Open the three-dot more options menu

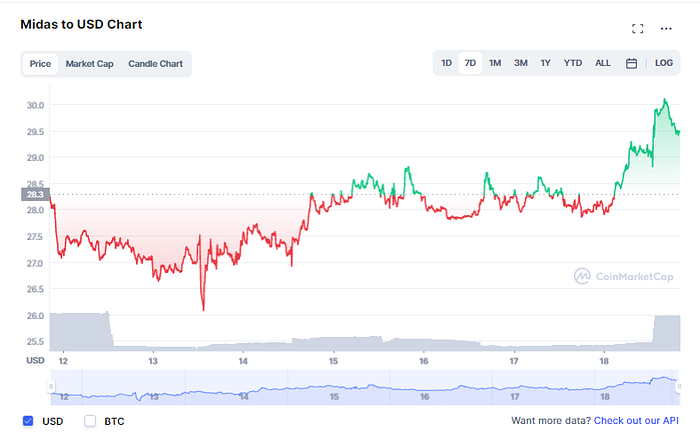pyautogui.click(x=666, y=29)
